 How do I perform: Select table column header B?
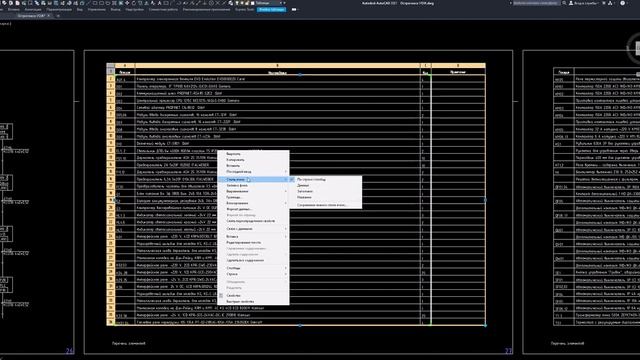[278, 65]
